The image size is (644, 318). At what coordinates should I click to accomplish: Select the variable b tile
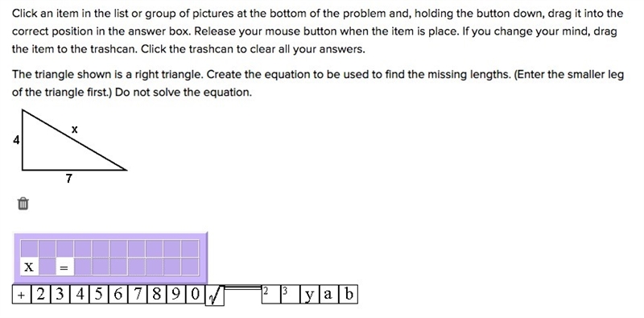tap(348, 295)
